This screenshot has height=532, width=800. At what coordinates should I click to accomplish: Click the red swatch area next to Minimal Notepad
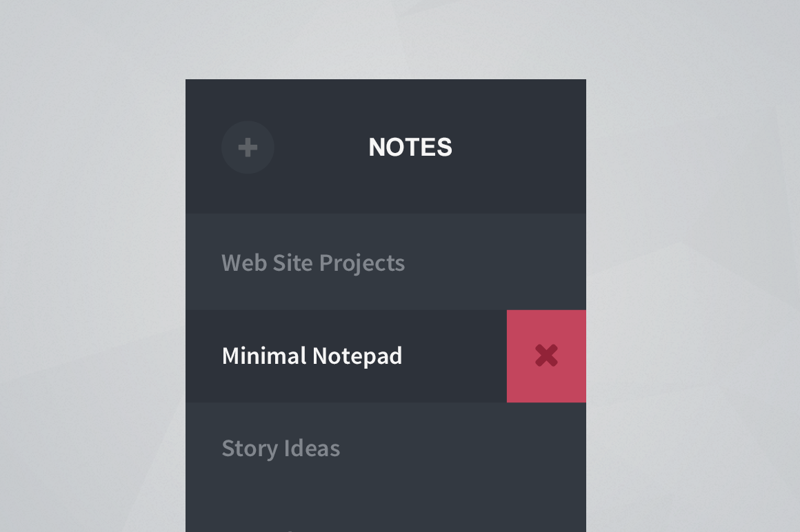[x=546, y=356]
